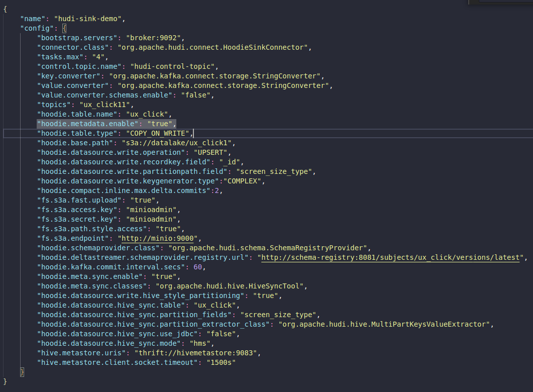Click the "hoodie.meta.sync.enable" key
Viewport: 533px width, 392px height.
(90, 276)
